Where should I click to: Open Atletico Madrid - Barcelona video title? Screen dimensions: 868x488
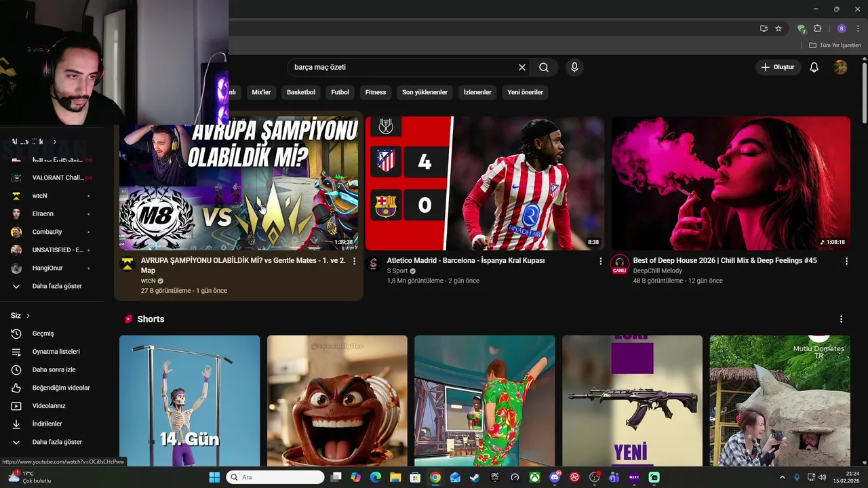[x=466, y=260]
